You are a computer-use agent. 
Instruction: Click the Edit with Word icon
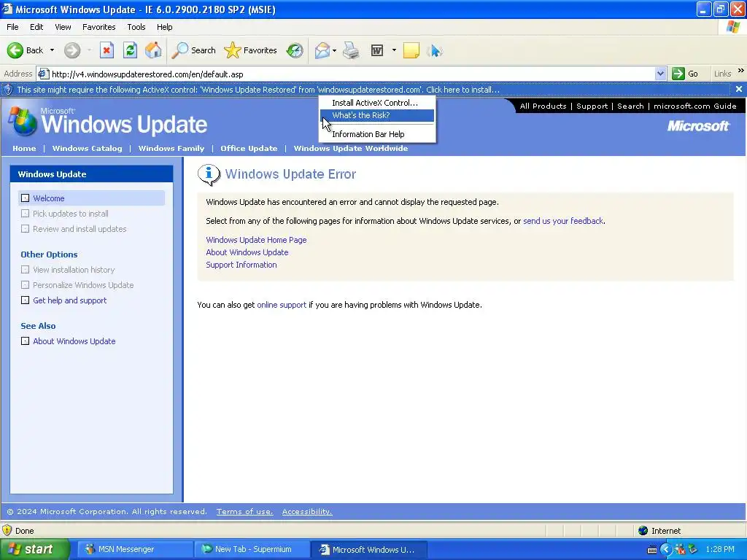(377, 50)
